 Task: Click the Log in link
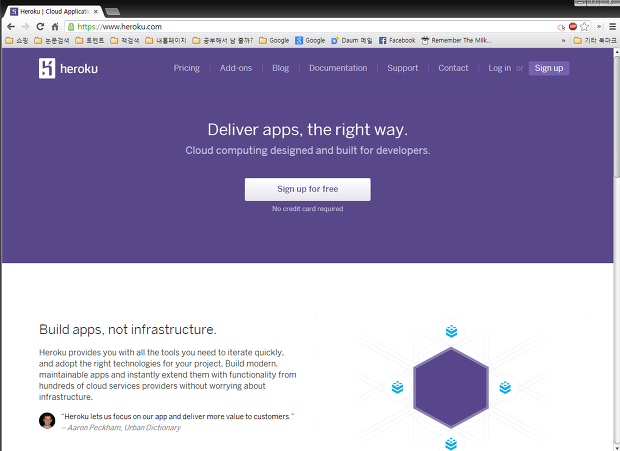coord(499,68)
